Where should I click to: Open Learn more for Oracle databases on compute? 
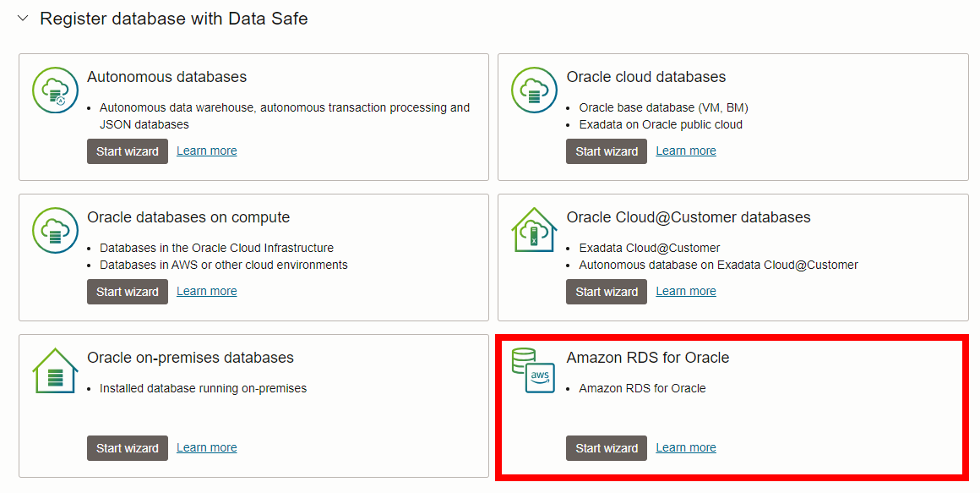coord(206,291)
